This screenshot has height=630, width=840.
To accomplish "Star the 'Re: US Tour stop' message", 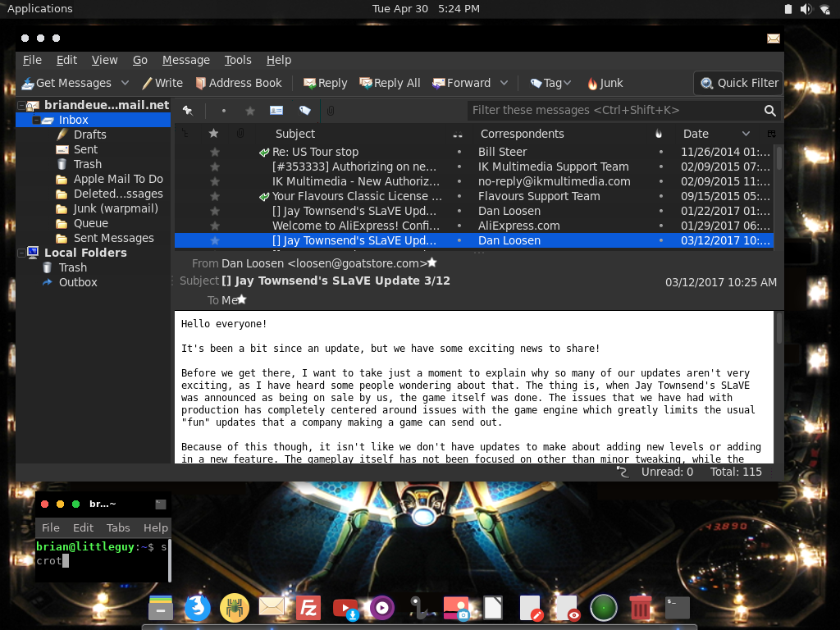I will [x=215, y=152].
